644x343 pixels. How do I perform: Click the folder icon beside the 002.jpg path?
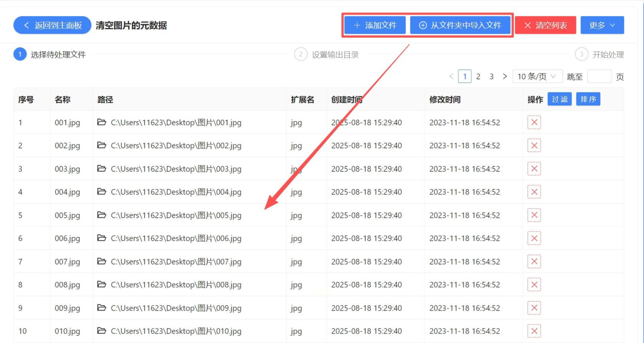[x=102, y=145]
